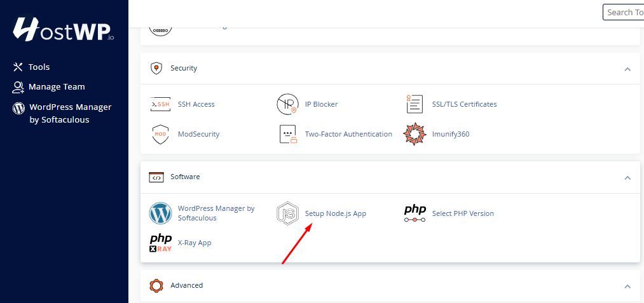Open the SSH Access link

point(196,104)
